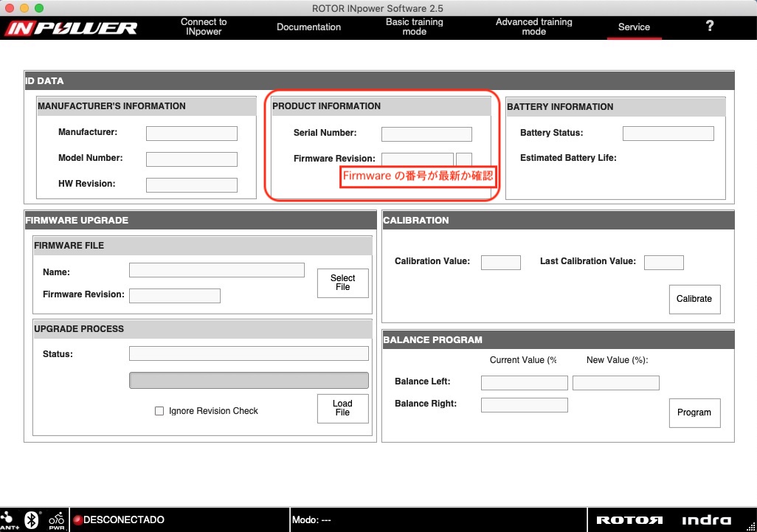The image size is (757, 532).
Task: Open the Advanced training mode tab
Action: tap(533, 27)
